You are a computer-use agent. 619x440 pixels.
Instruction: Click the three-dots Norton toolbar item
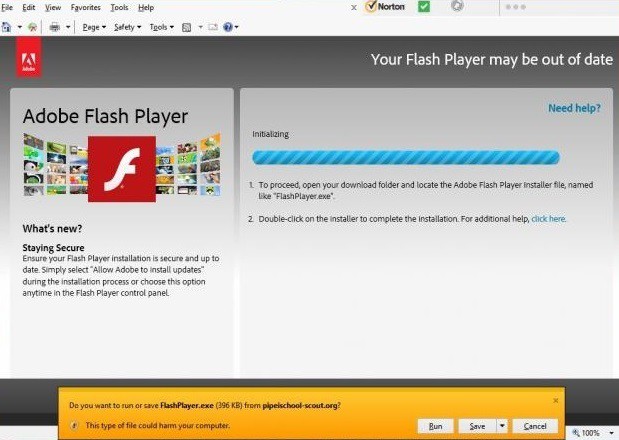pyautogui.click(x=515, y=7)
